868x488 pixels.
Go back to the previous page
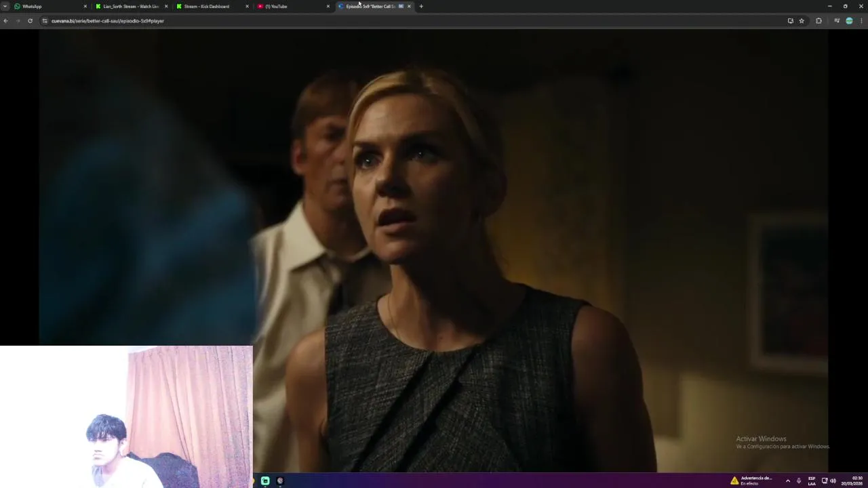click(x=5, y=21)
